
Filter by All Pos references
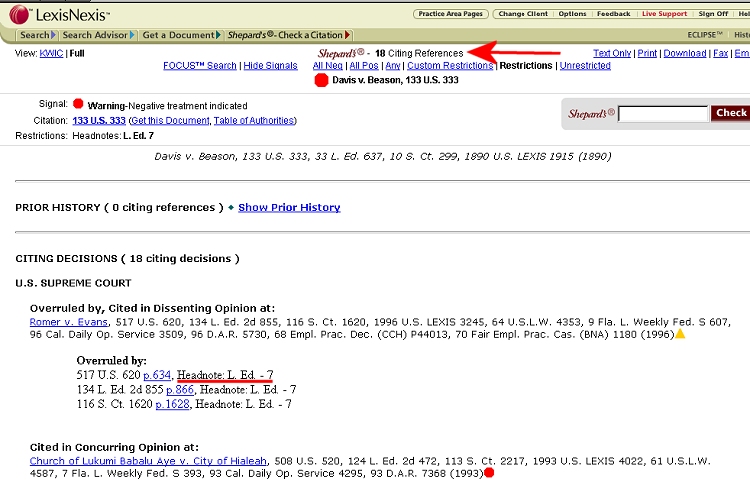(364, 66)
